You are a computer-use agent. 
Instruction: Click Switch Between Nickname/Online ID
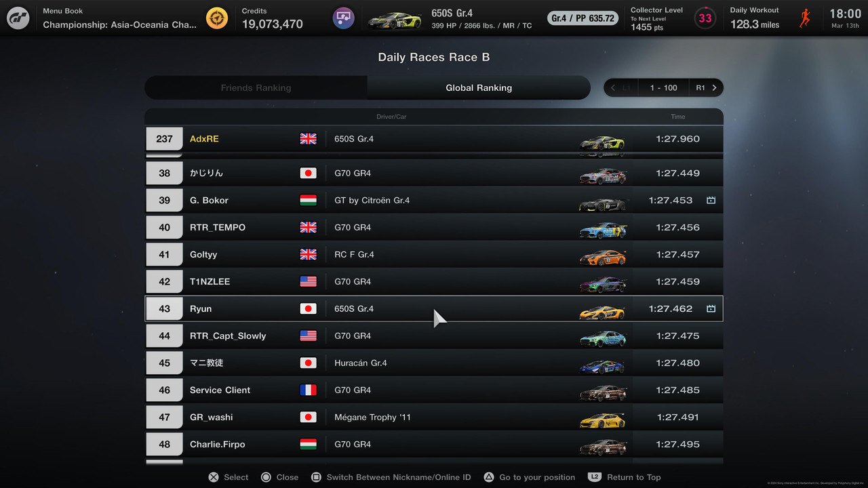(399, 477)
